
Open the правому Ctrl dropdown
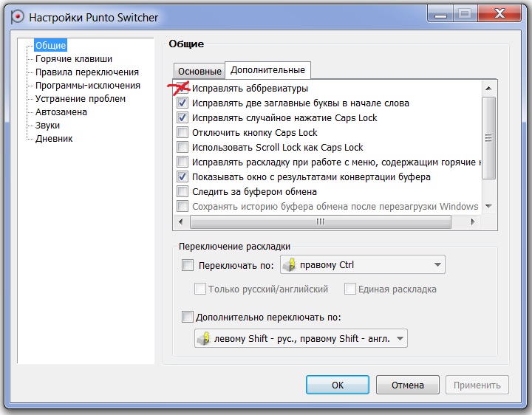tap(362, 265)
